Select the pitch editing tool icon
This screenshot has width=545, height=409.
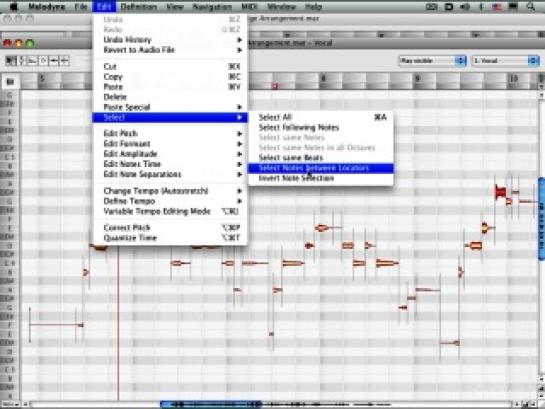coord(21,60)
